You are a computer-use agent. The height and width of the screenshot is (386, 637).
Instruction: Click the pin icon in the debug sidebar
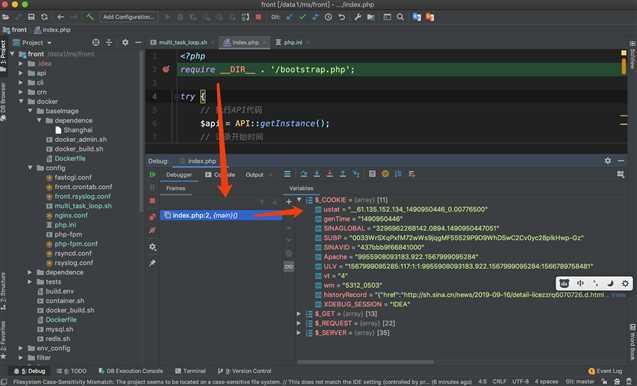(152, 263)
